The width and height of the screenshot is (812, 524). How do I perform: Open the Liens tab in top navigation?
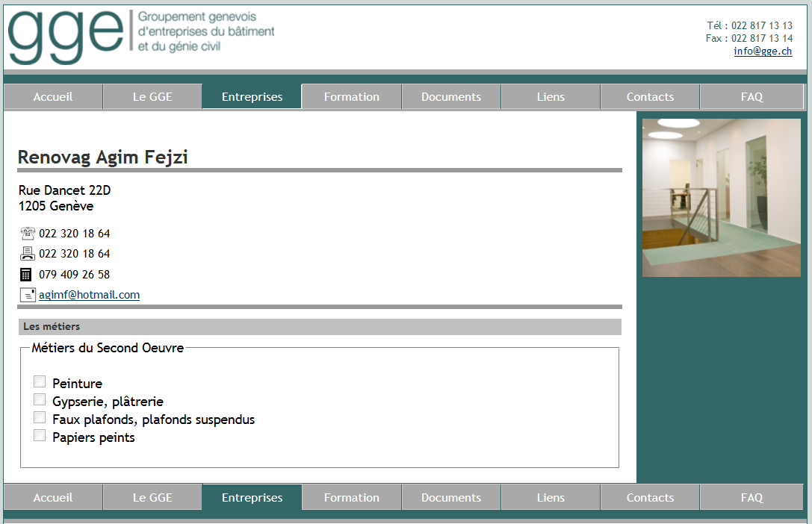click(x=551, y=97)
